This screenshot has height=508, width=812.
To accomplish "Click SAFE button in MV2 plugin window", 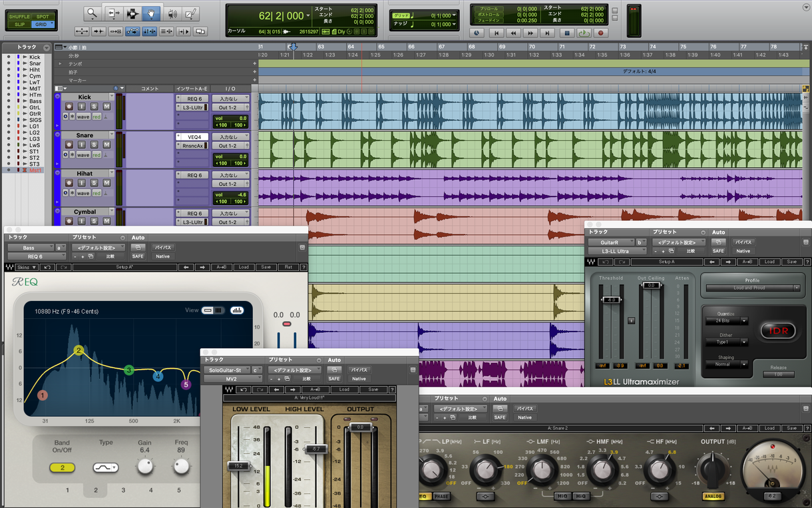I will coord(334,379).
